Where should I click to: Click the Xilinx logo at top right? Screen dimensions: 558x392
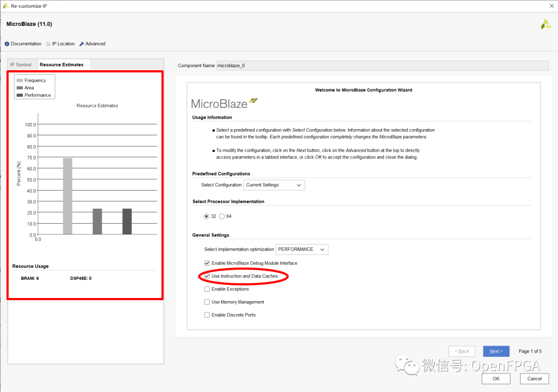click(546, 24)
